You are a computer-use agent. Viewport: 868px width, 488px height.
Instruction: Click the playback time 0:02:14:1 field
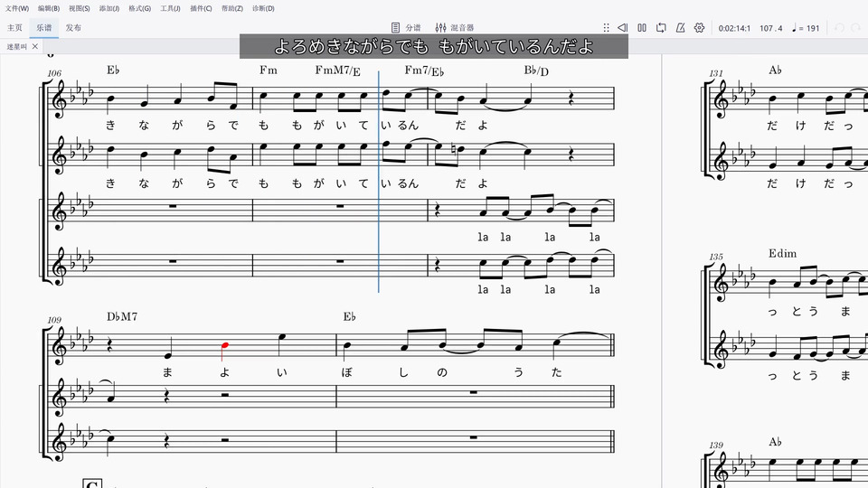[x=734, y=28]
